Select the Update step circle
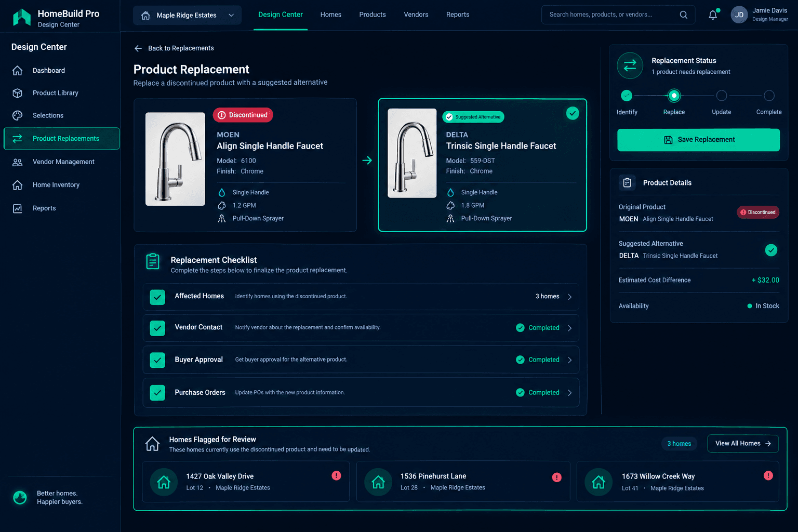798x532 pixels. 722,96
